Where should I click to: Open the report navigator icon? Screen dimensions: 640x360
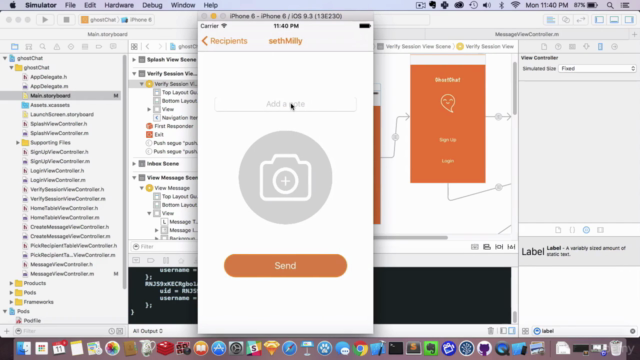[113, 47]
